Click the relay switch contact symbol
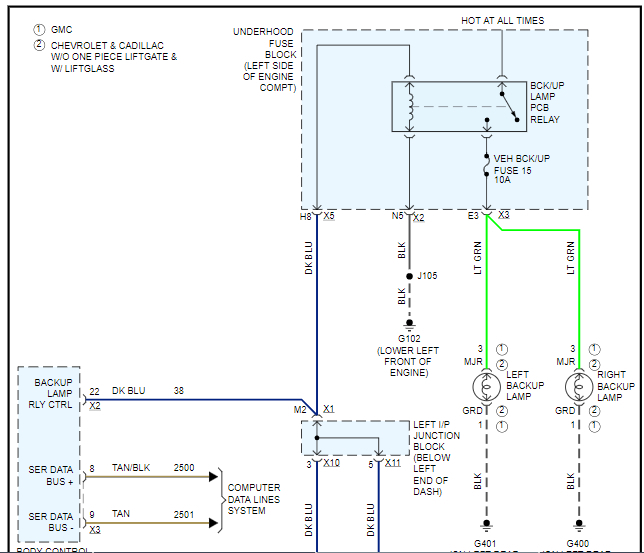Image resolution: width=644 pixels, height=553 pixels. [x=509, y=107]
